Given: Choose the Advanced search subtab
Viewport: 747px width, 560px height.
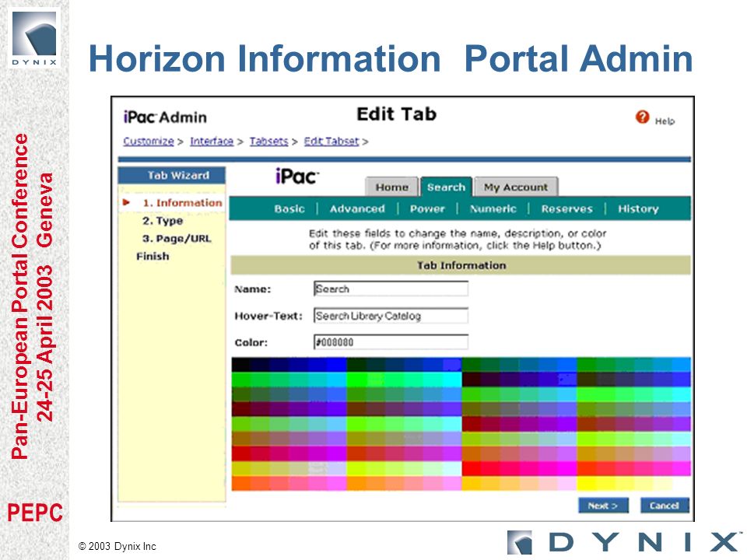Looking at the screenshot, I should (x=357, y=208).
